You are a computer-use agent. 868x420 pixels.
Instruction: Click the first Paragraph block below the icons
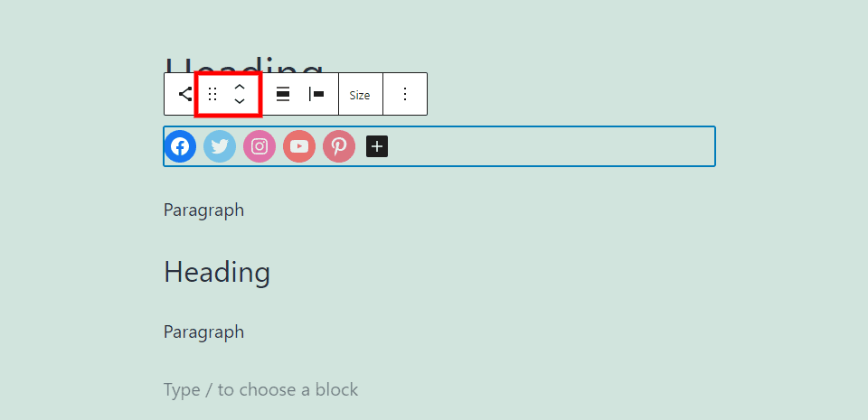click(203, 210)
